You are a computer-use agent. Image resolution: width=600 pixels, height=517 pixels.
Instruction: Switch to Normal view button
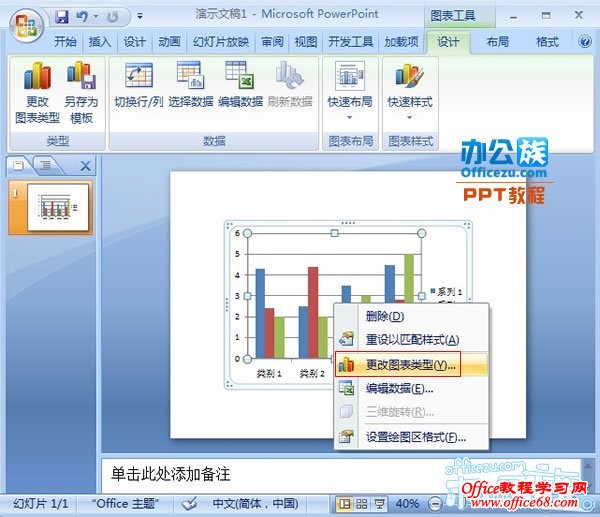(x=344, y=504)
